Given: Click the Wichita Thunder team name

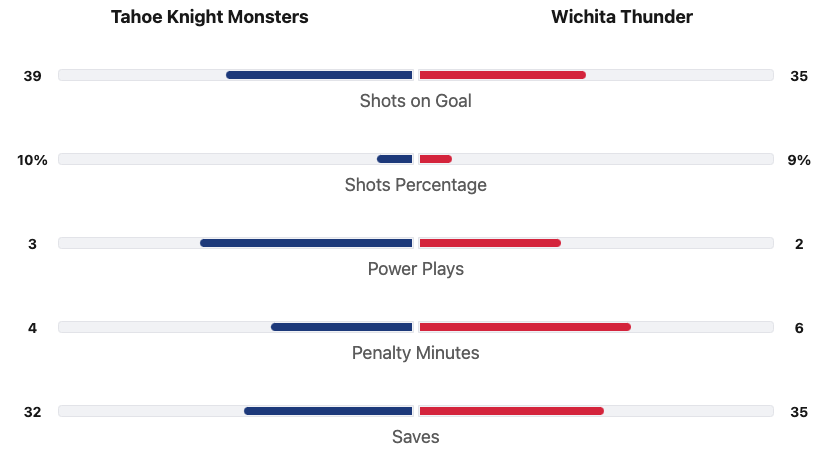Looking at the screenshot, I should coord(621,17).
